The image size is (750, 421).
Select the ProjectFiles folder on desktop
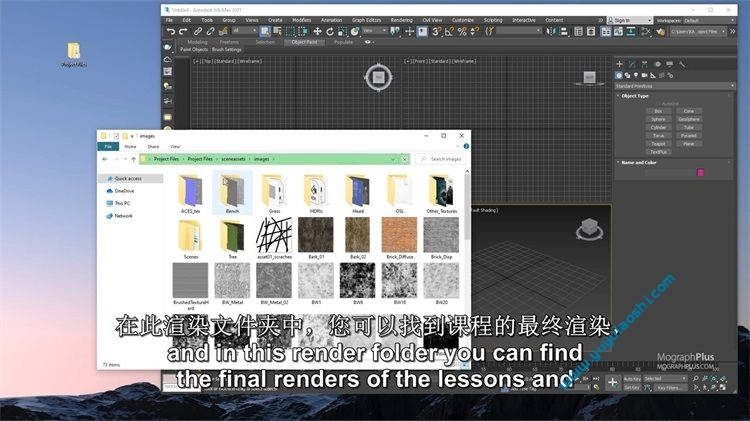(x=74, y=55)
